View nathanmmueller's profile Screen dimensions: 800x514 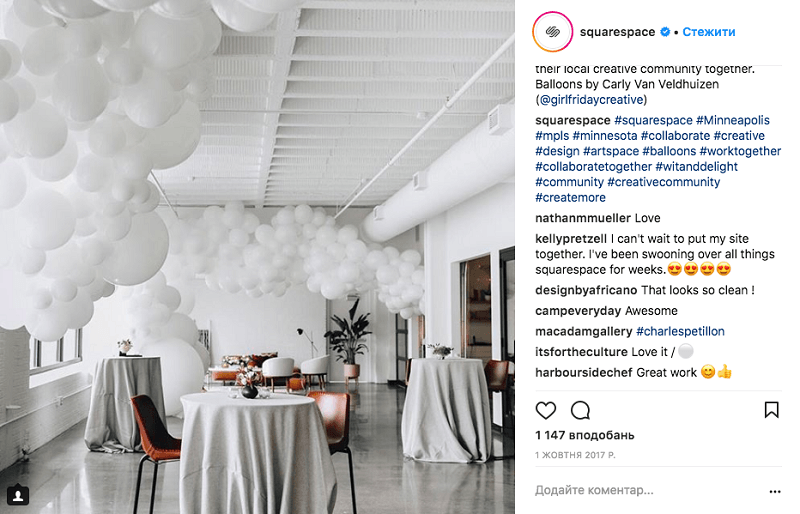coord(576,218)
